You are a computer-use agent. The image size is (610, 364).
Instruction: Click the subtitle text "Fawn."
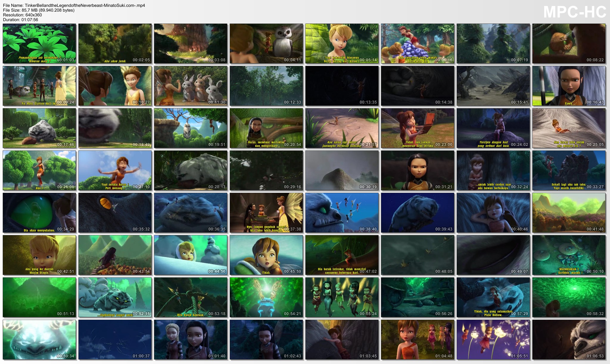coord(569,103)
